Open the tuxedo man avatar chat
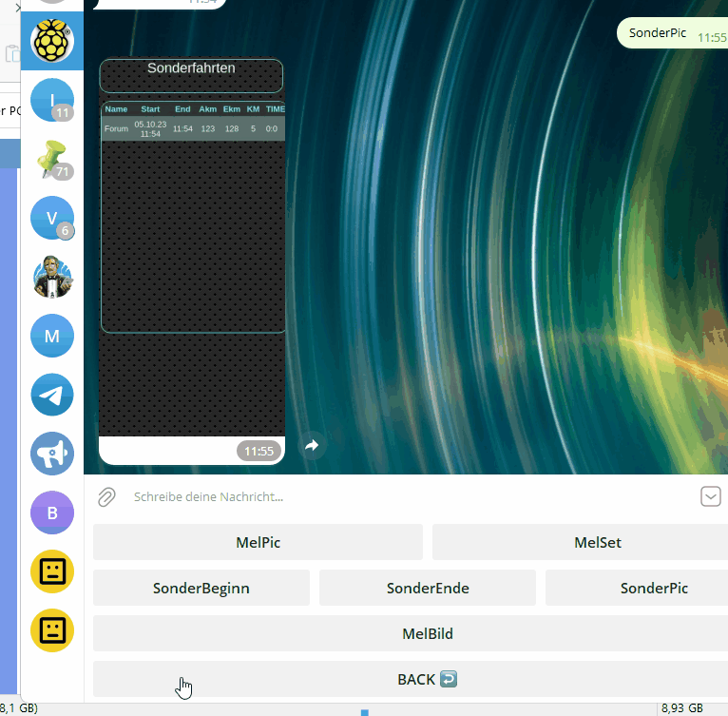Viewport: 728px width, 716px height. tap(52, 277)
